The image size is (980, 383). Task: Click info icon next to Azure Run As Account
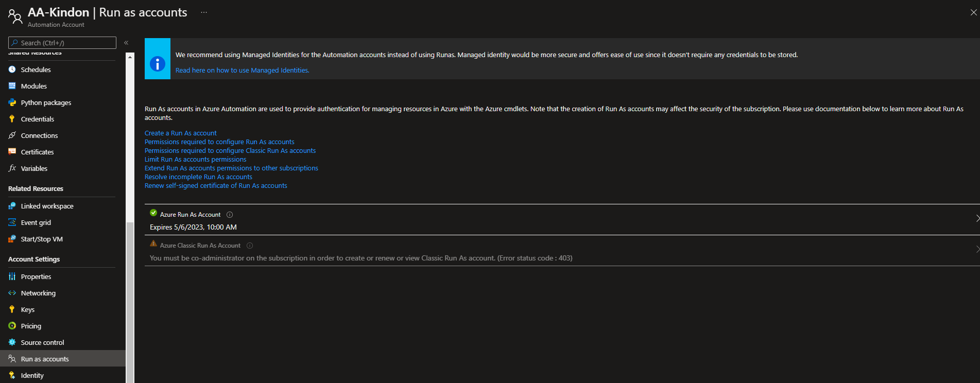pos(230,215)
